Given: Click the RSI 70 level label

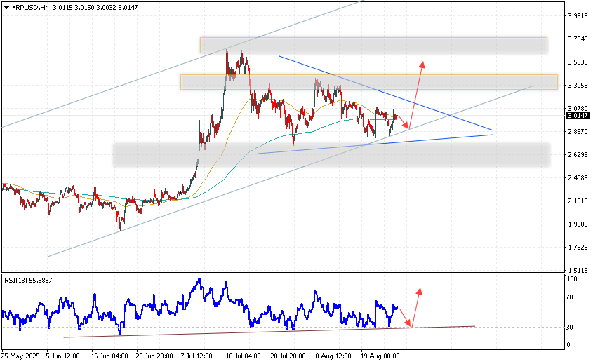Looking at the screenshot, I should pyautogui.click(x=570, y=297).
